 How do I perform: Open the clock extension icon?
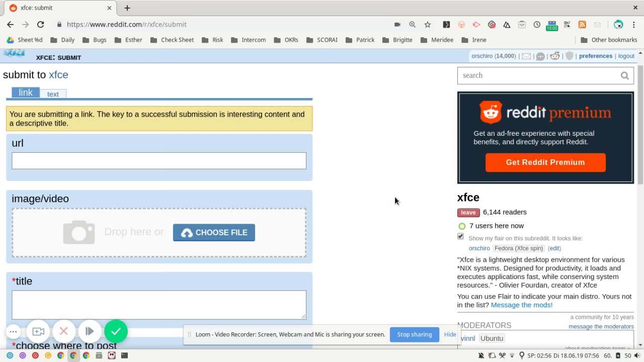(537, 24)
